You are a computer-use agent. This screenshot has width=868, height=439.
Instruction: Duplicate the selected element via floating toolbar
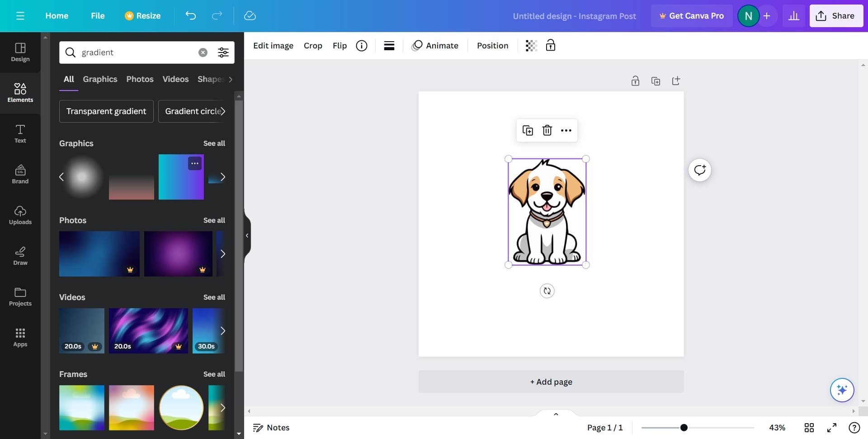[x=528, y=130]
